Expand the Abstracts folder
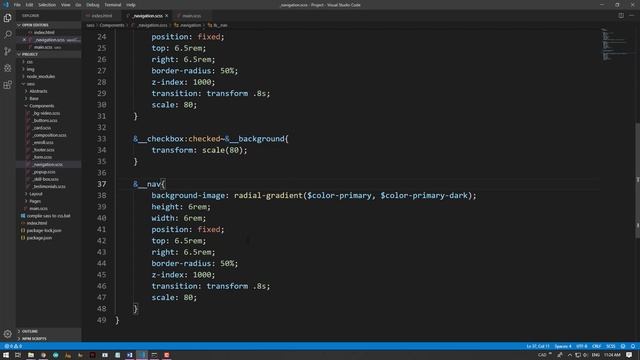Image resolution: width=640 pixels, height=360 pixels. tap(38, 91)
